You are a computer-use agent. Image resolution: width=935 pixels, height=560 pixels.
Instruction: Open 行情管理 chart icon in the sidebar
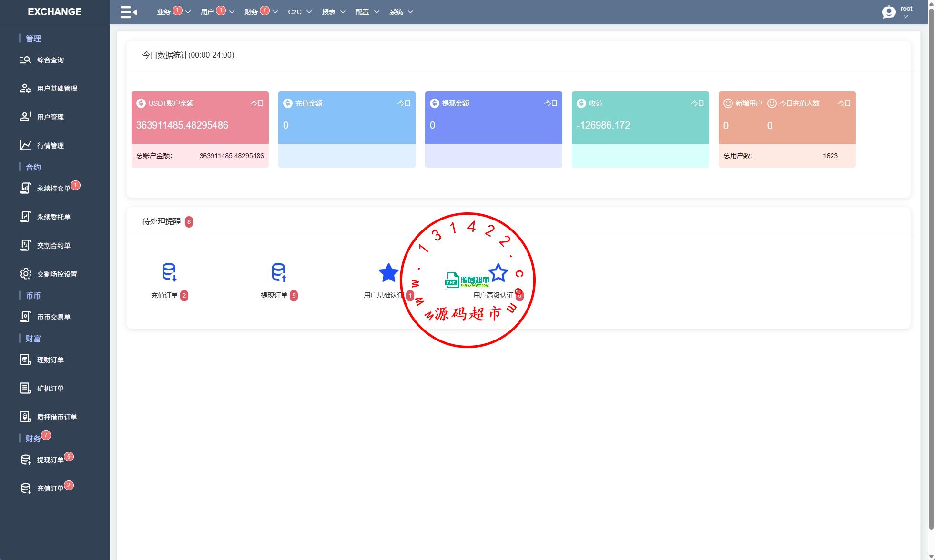[x=26, y=145]
